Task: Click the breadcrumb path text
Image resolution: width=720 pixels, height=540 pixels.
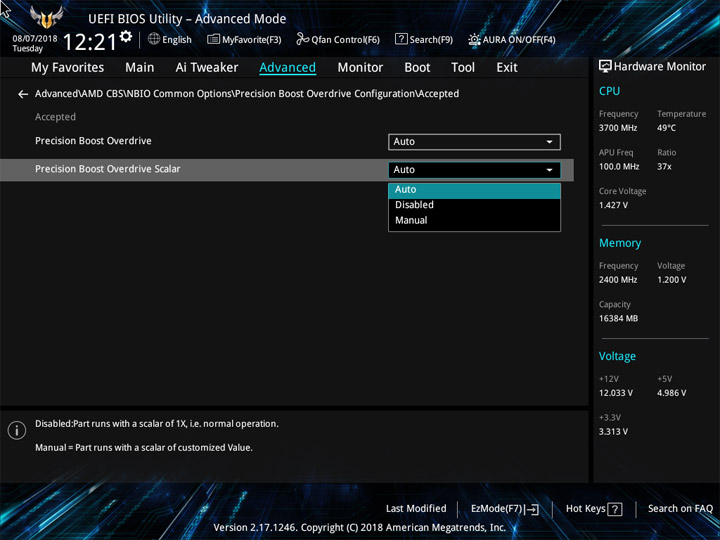Action: 247,94
